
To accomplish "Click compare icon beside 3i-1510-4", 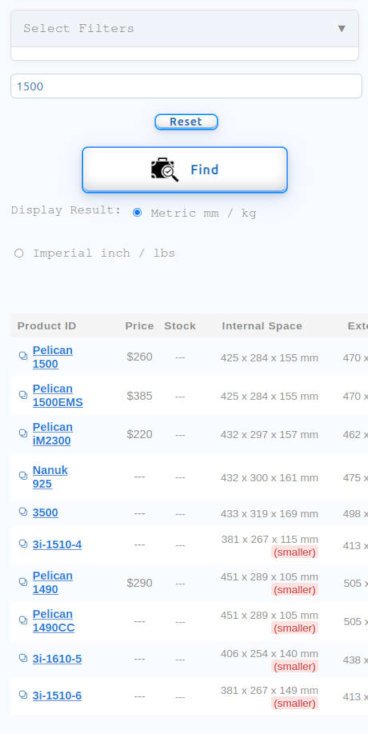I will click(x=23, y=543).
